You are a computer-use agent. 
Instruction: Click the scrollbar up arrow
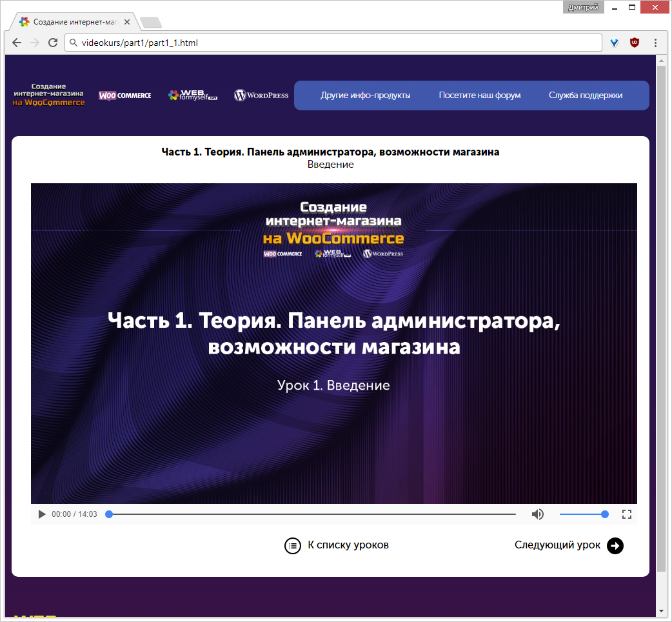[661, 60]
